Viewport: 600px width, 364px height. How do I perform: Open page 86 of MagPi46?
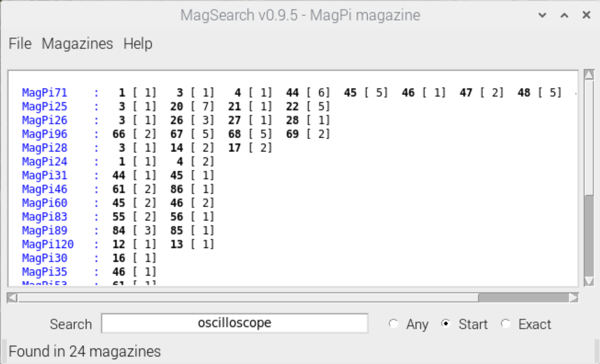pos(177,189)
